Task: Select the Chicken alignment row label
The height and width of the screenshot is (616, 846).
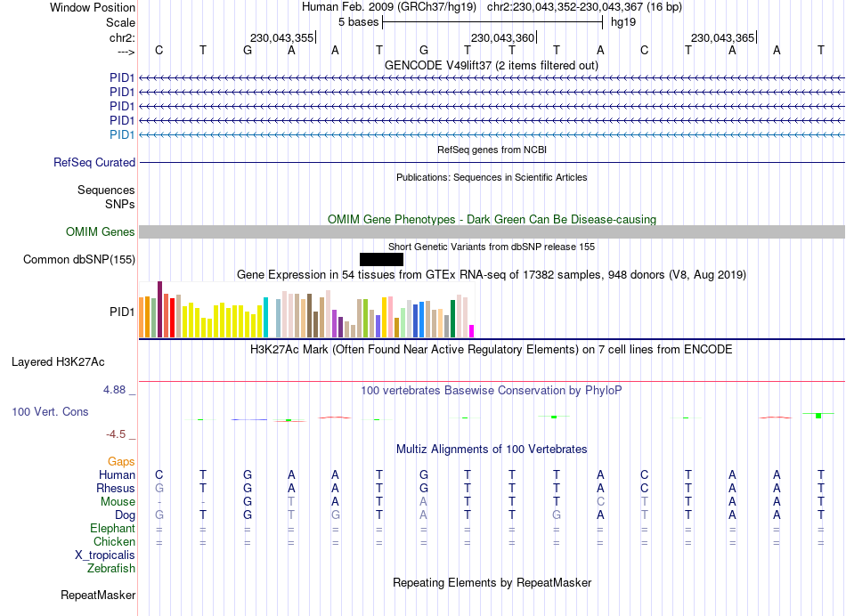Action: point(114,541)
